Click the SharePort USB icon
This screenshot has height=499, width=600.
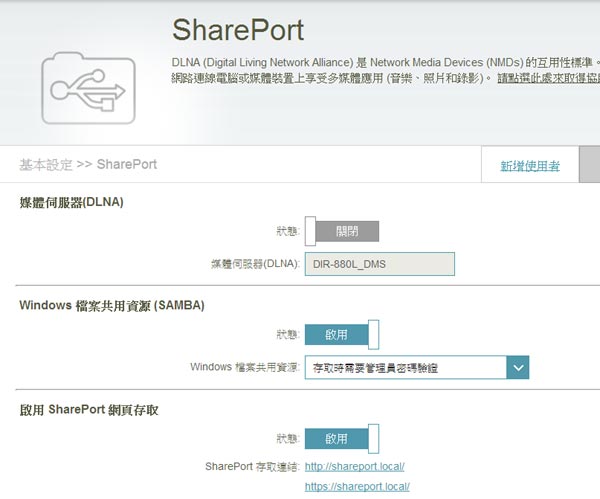coord(87,88)
